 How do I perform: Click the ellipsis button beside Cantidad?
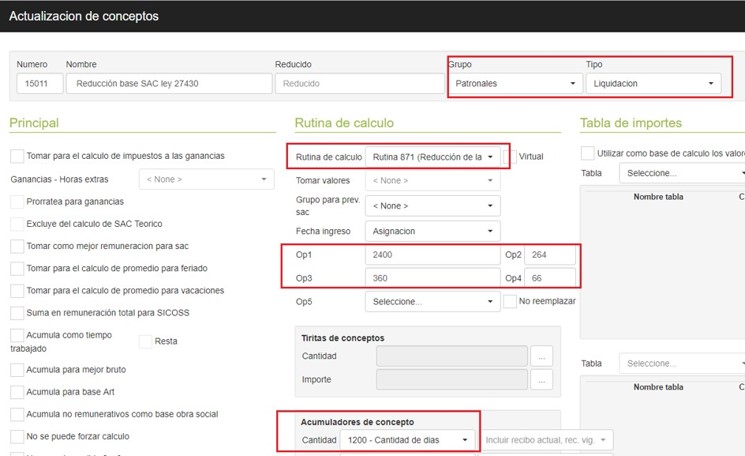[542, 356]
